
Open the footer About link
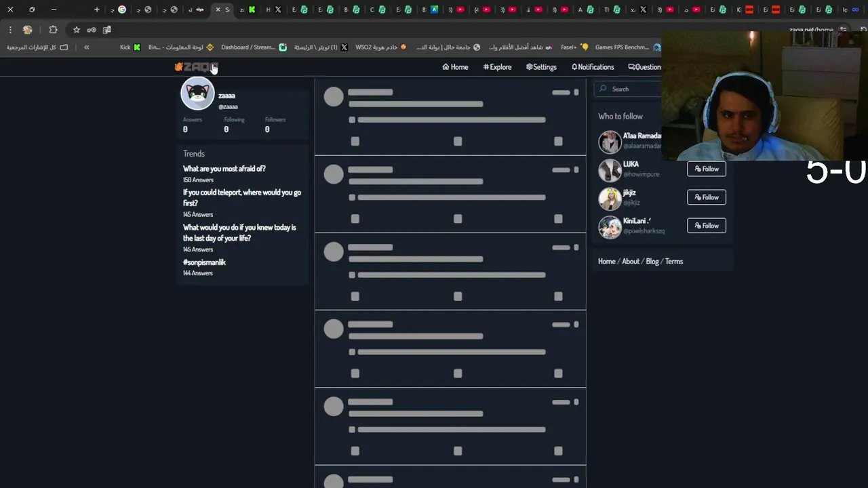(x=631, y=262)
